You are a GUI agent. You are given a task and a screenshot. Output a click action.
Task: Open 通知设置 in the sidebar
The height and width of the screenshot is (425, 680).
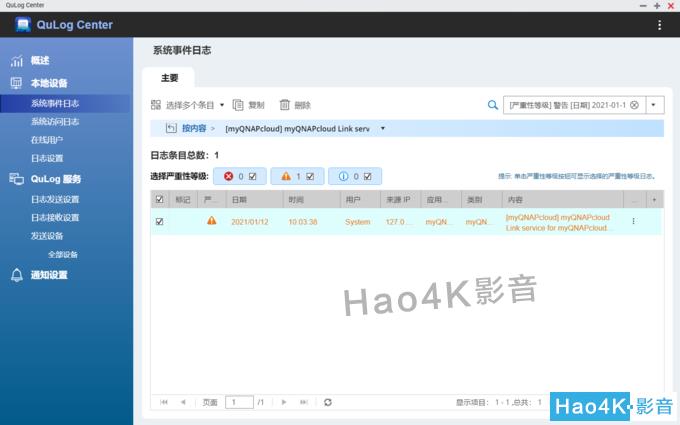click(x=49, y=275)
